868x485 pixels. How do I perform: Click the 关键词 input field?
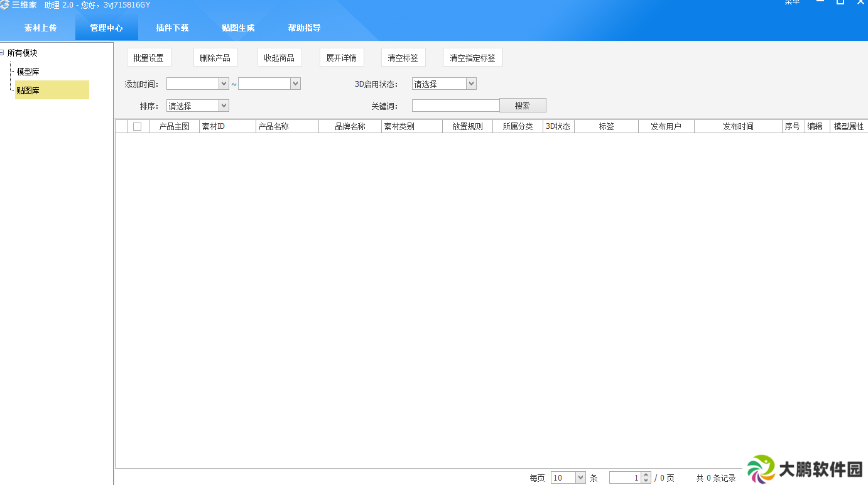coord(455,106)
